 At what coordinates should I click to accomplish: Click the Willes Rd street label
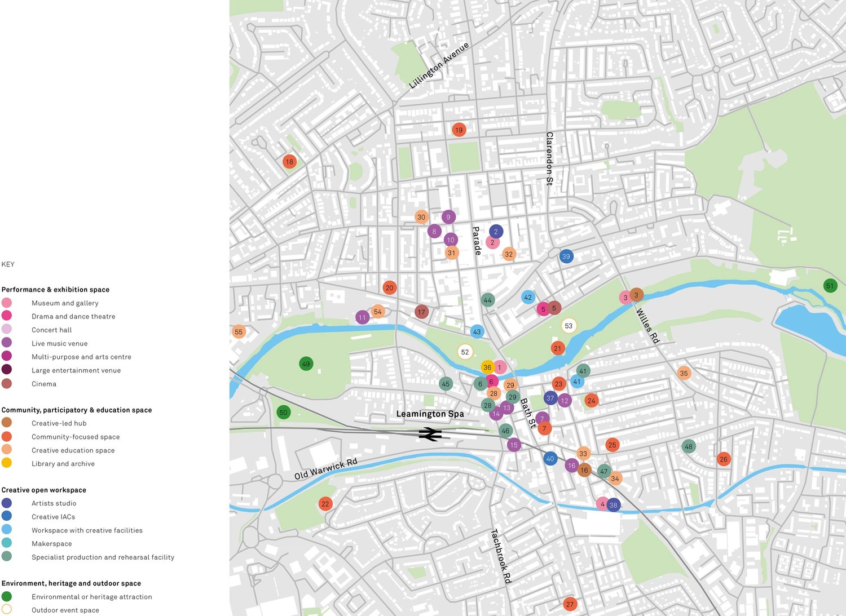[647, 326]
